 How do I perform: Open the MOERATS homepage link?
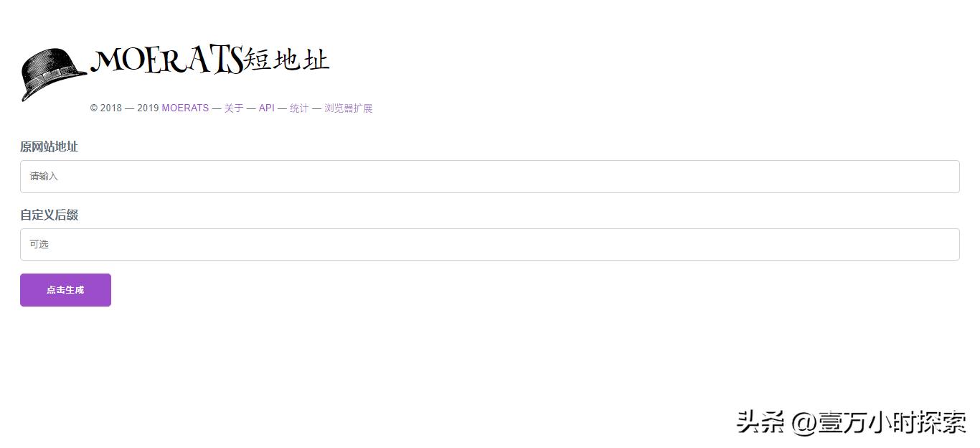(x=185, y=108)
